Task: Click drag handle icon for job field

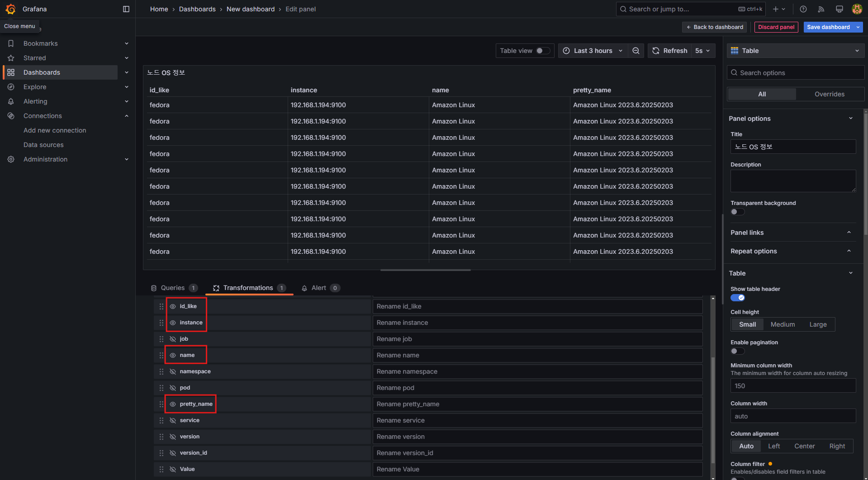Action: (x=161, y=339)
